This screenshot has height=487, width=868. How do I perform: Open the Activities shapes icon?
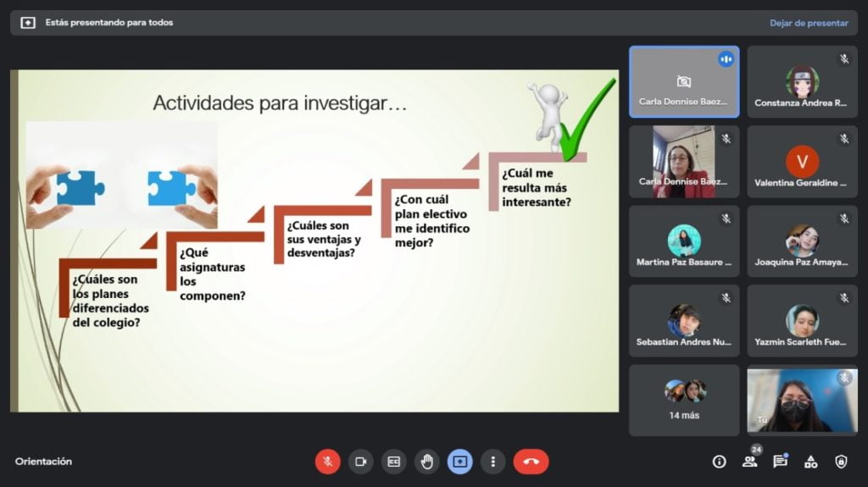point(810,462)
